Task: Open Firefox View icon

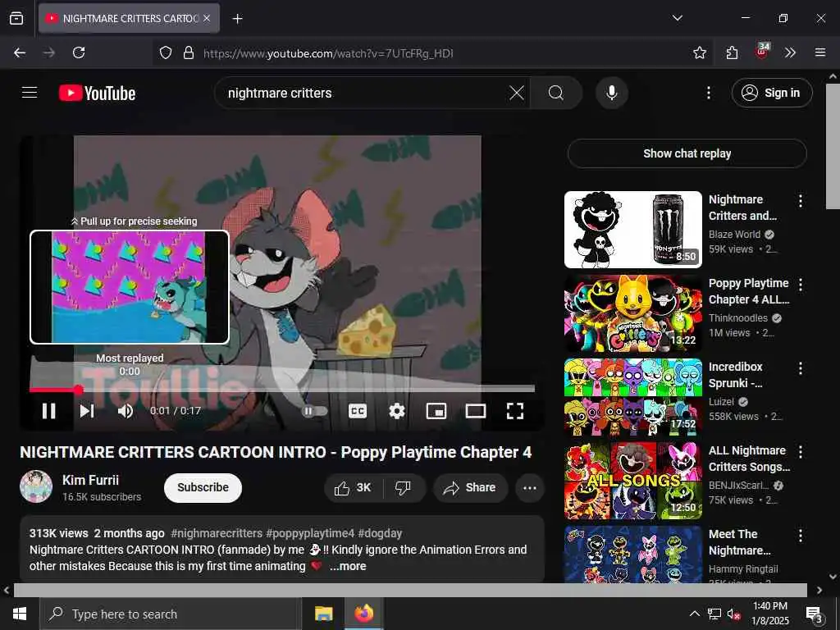Action: coord(16,19)
